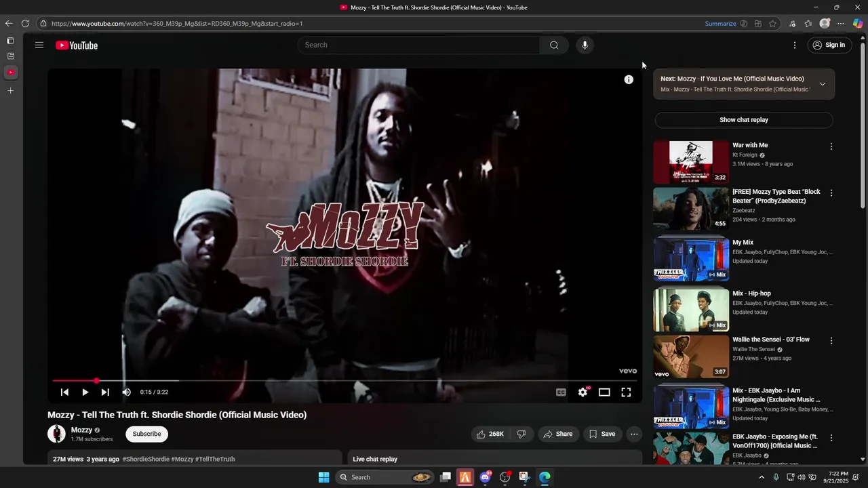Open options for Mozzy Type Beat video
Image resolution: width=868 pixels, height=488 pixels.
[831, 192]
